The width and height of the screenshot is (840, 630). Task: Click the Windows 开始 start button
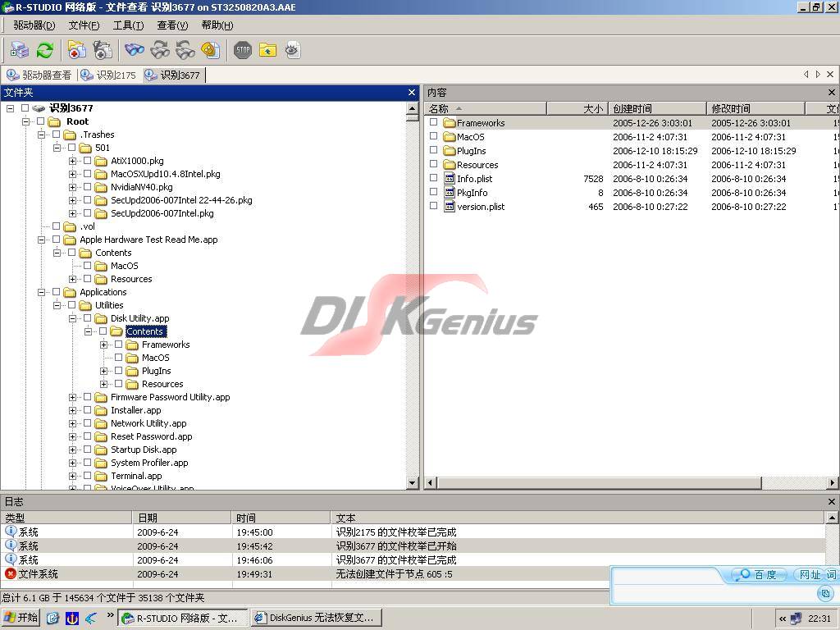(21, 618)
